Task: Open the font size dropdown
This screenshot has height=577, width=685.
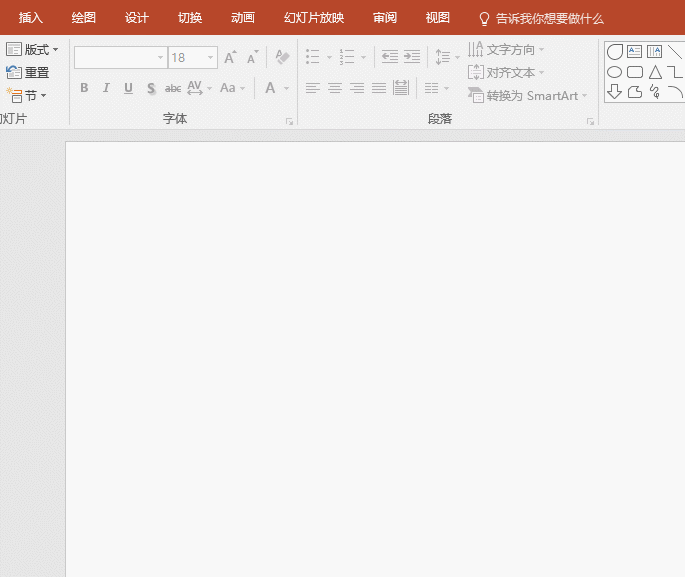Action: [x=211, y=58]
